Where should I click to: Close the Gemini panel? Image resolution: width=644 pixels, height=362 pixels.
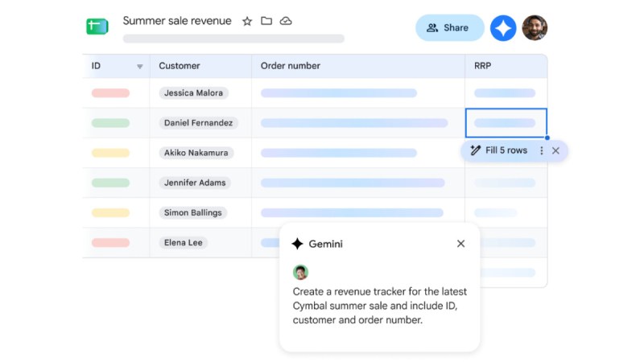click(x=460, y=244)
